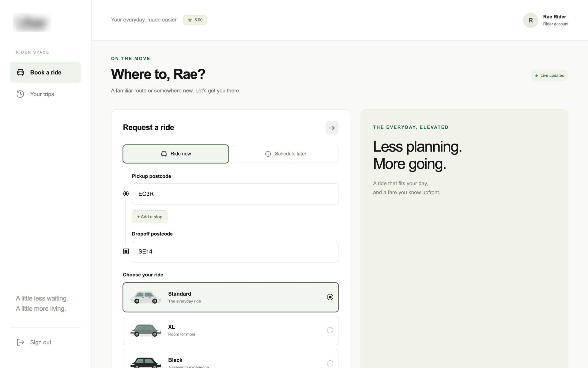The height and width of the screenshot is (368, 588).
Task: Click the sign out arrow icon
Action: (x=20, y=342)
